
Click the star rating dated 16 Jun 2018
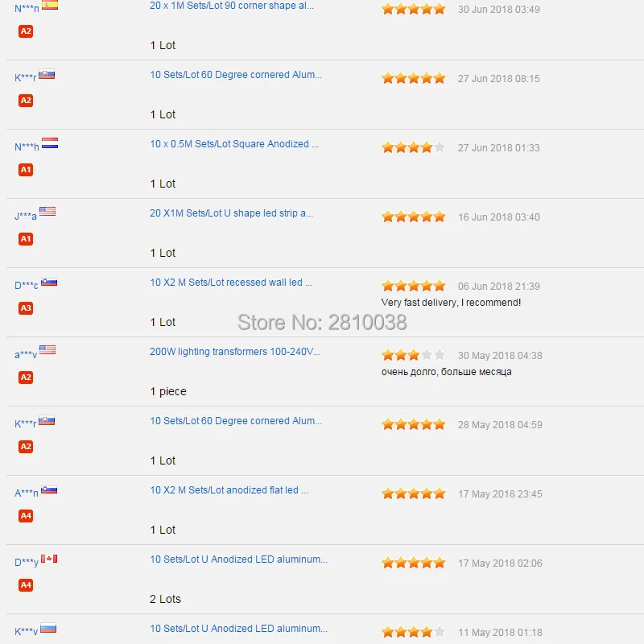coord(414,217)
